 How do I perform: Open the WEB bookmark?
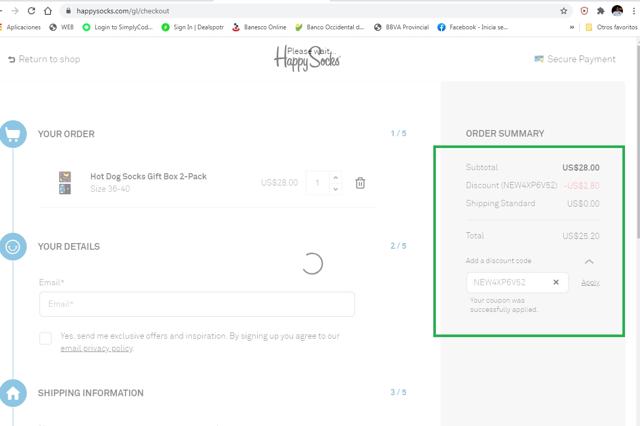(x=62, y=27)
